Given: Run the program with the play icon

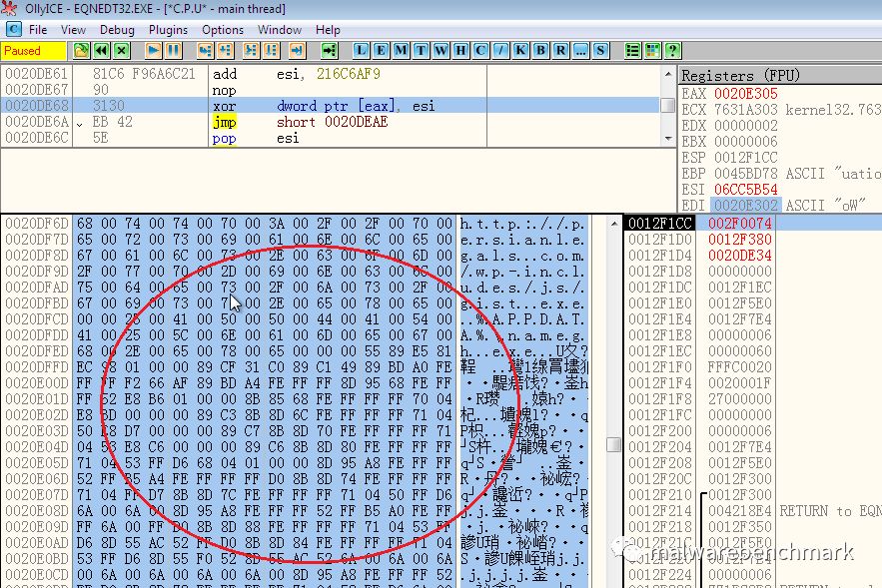Looking at the screenshot, I should coord(153,50).
